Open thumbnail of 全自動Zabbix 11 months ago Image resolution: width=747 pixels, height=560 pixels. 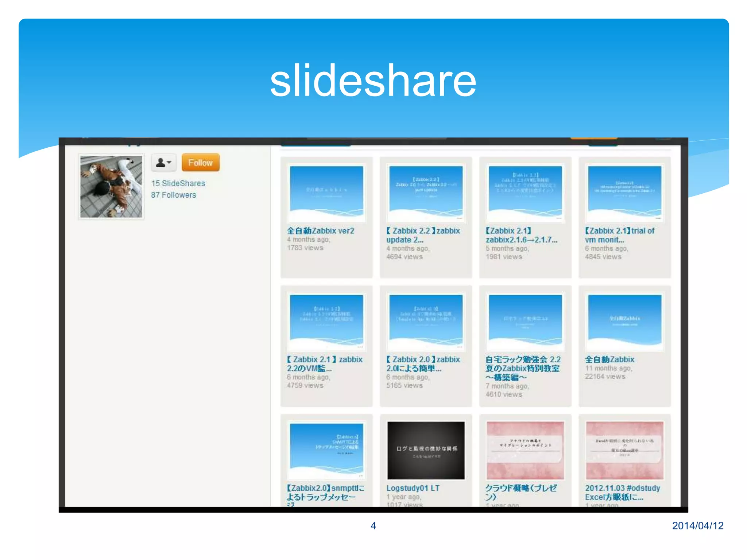[625, 322]
